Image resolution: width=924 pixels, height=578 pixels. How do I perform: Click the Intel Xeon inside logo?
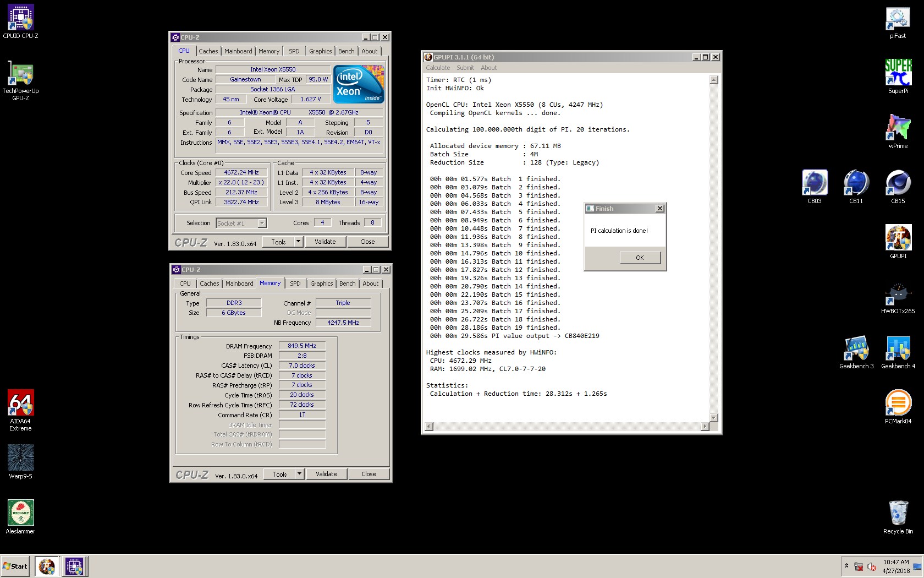pos(359,84)
